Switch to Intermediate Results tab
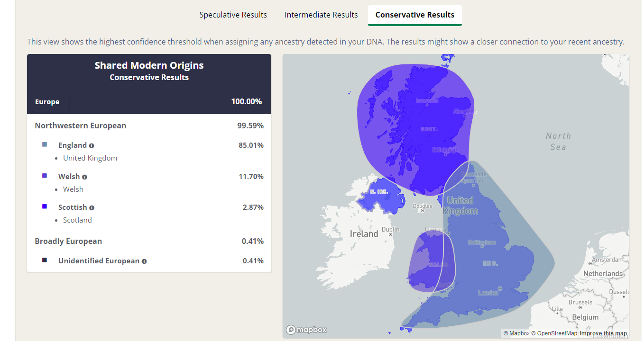Screen dimensions: 644x341 click(321, 15)
